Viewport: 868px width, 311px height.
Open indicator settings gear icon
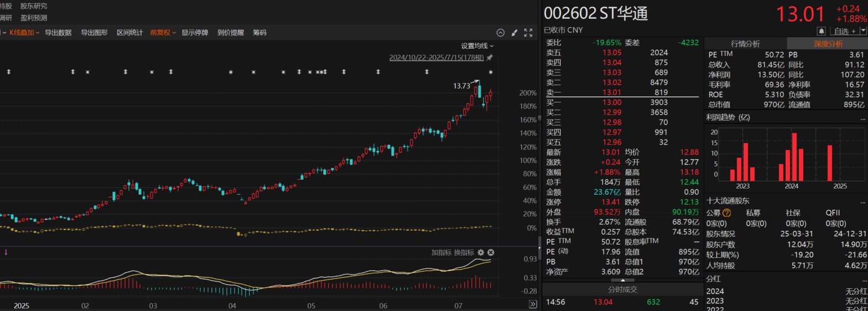480,252
